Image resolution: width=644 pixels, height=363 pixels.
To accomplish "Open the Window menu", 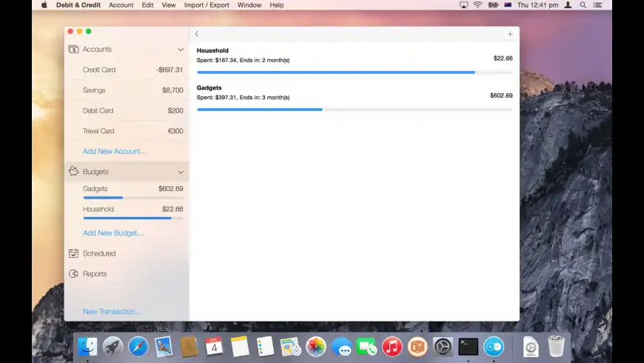I will pyautogui.click(x=249, y=5).
